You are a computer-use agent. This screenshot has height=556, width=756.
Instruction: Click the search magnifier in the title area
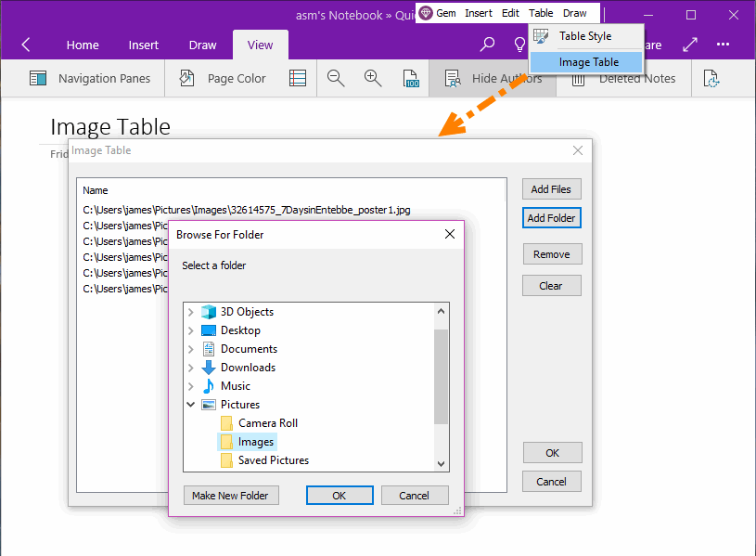487,45
